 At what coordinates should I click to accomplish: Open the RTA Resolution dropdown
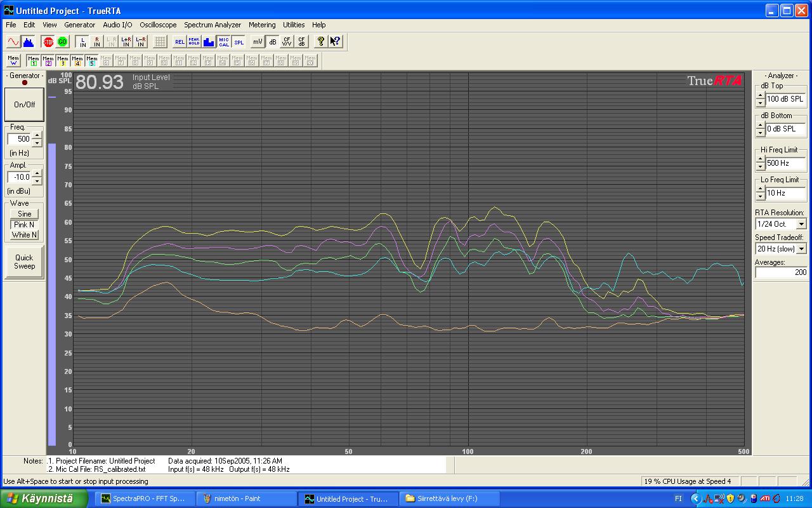pos(801,224)
